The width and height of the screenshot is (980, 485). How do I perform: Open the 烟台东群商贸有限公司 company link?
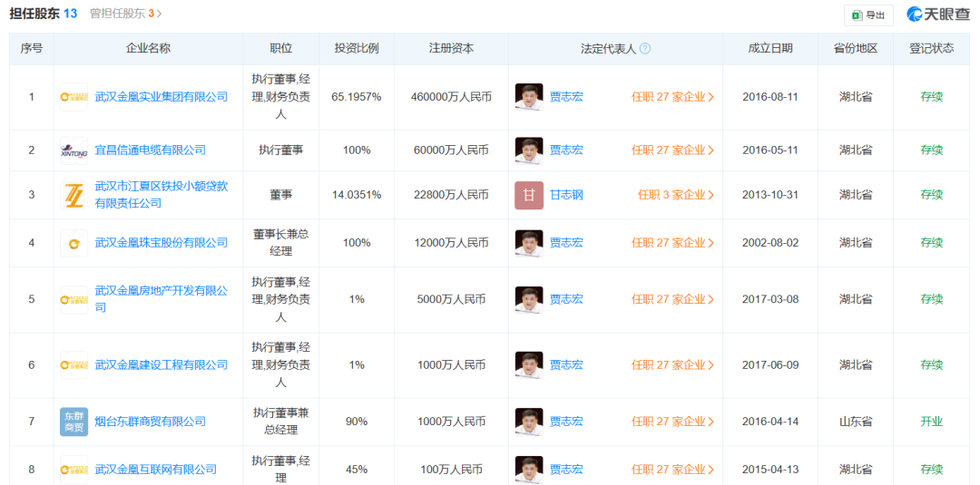[150, 422]
